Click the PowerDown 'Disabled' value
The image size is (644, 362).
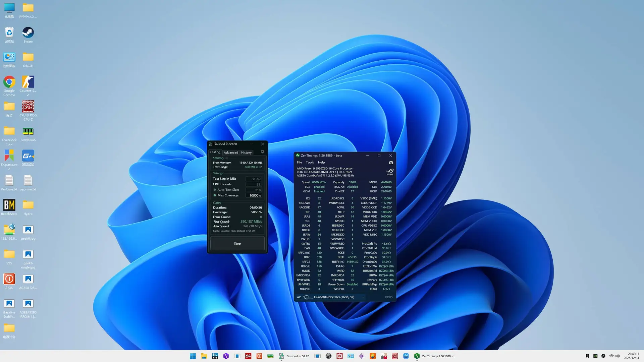(x=352, y=285)
